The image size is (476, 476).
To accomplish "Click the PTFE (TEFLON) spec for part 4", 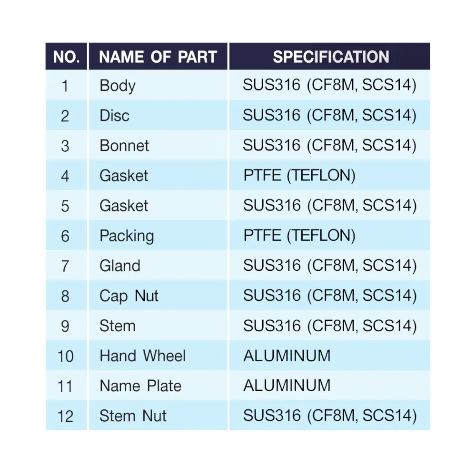I will point(299,176).
